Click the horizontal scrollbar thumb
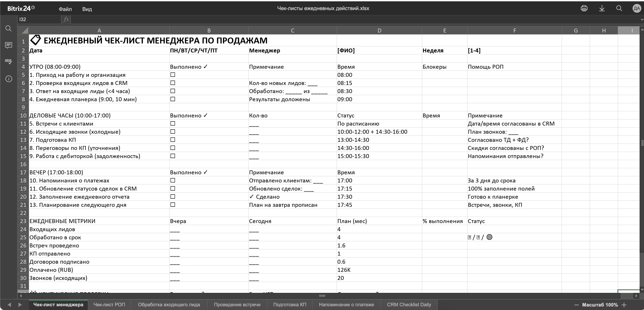 tap(322, 296)
